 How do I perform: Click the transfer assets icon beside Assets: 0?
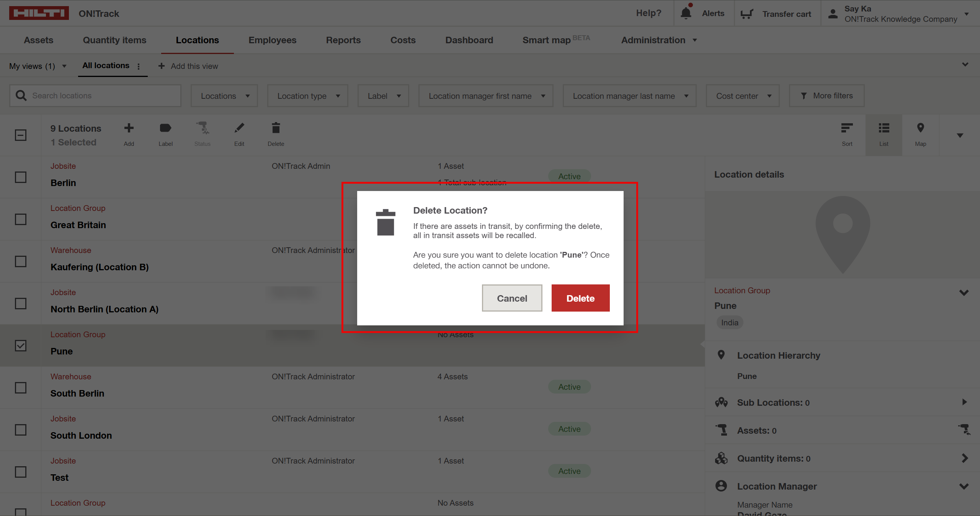tap(964, 430)
